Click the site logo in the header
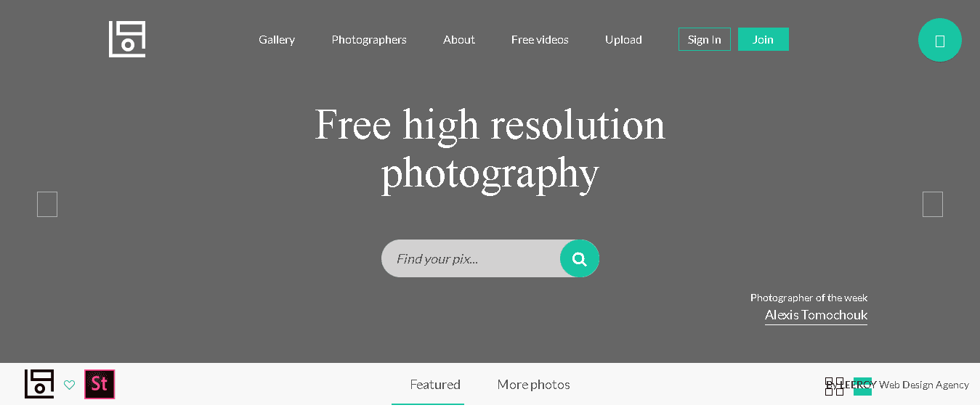980x413 pixels. click(x=127, y=39)
